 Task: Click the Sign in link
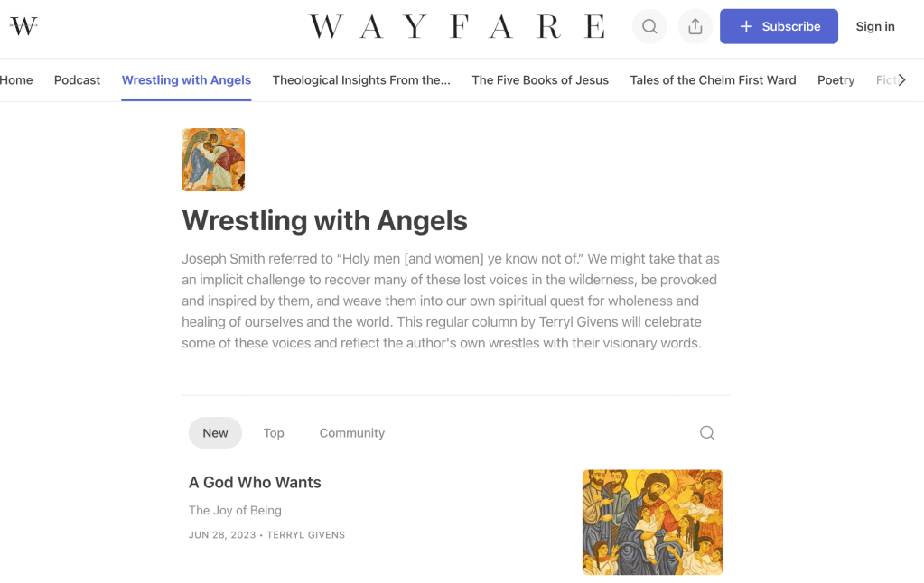pos(874,27)
